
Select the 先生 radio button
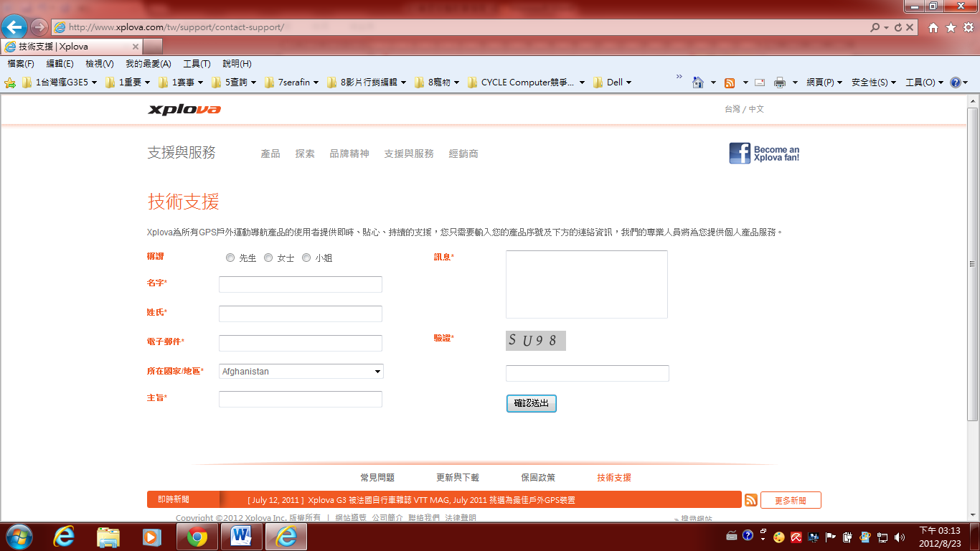[x=230, y=258]
